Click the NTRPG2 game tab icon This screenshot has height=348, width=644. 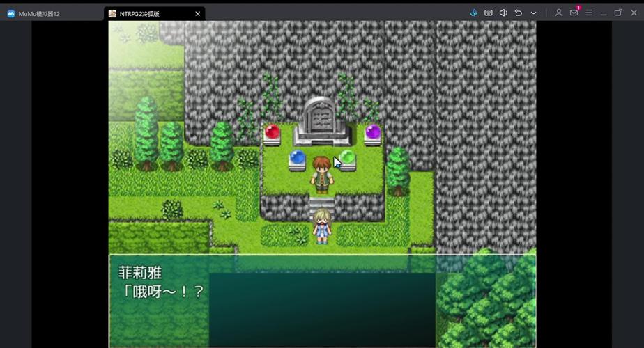(x=112, y=13)
